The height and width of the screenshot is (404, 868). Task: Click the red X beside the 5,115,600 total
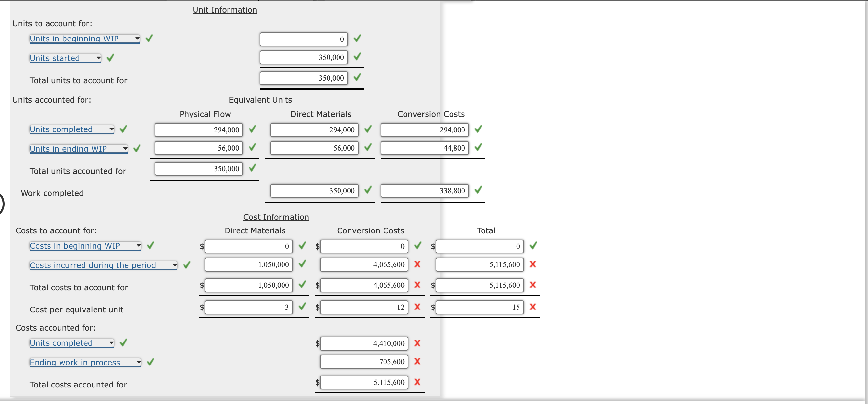click(533, 264)
